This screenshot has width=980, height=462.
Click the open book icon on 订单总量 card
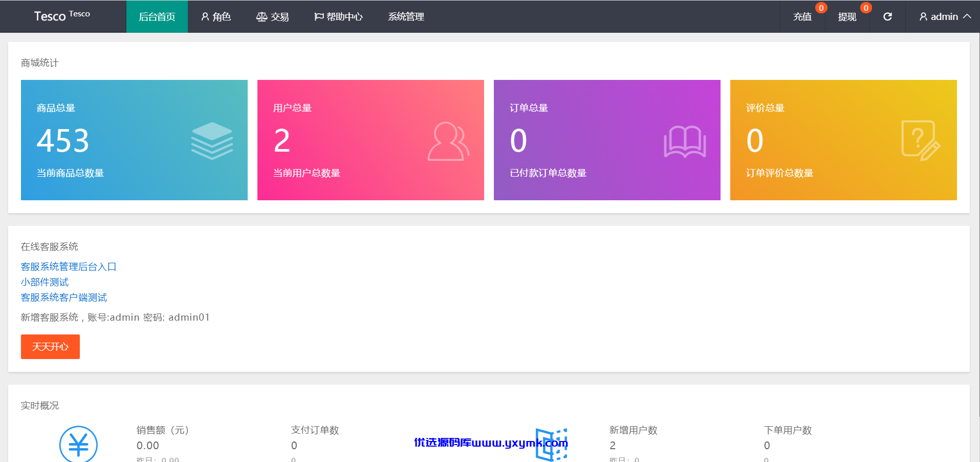click(x=685, y=141)
